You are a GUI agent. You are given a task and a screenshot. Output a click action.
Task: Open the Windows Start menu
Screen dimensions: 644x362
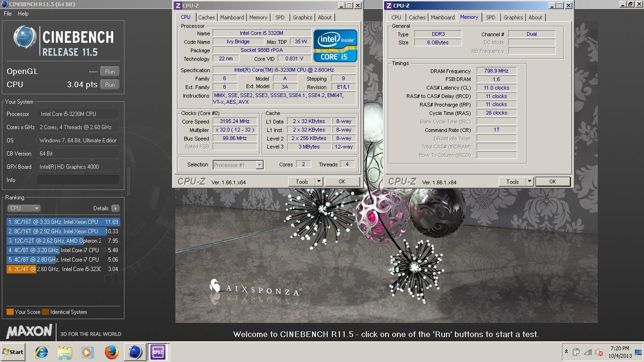13,352
